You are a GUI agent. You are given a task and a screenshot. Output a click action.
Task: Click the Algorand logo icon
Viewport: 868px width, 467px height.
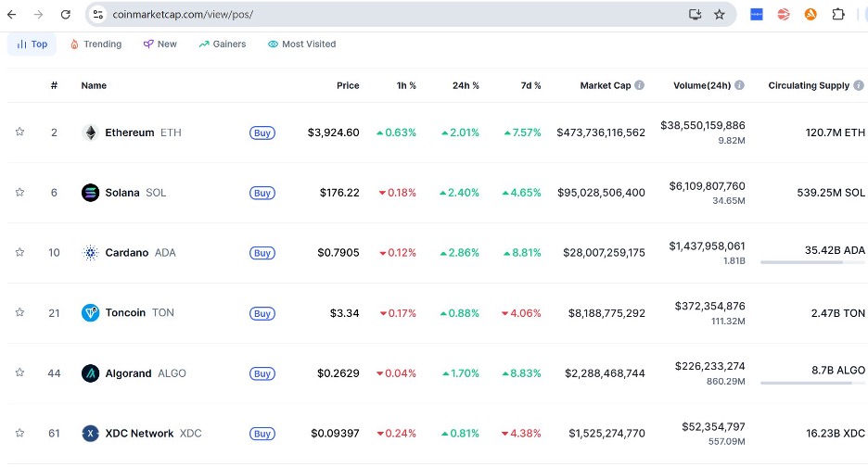[x=90, y=373]
